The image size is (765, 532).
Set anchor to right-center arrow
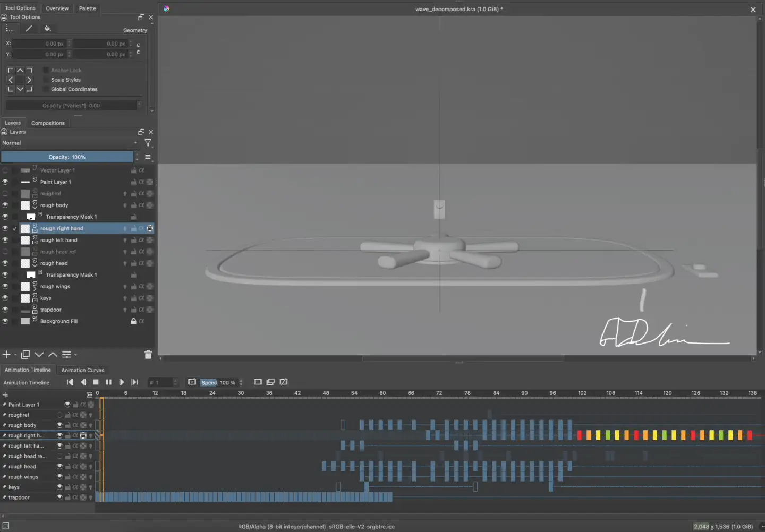point(29,80)
